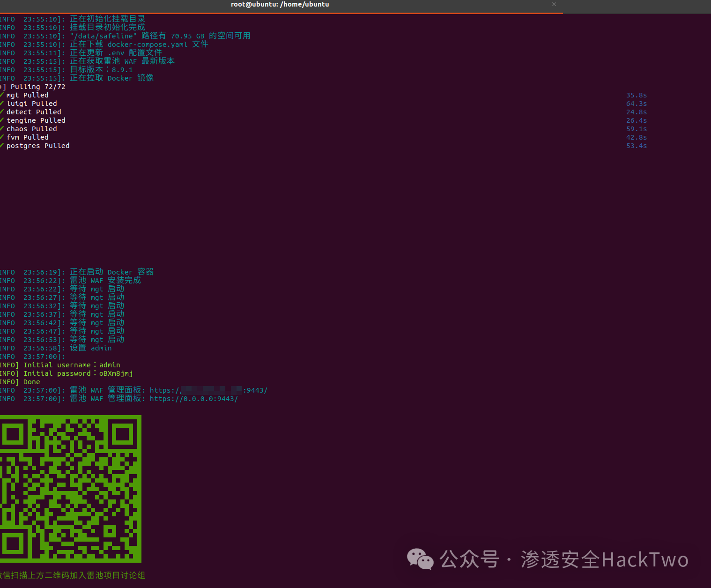Click the initial username admin value

tap(110, 365)
